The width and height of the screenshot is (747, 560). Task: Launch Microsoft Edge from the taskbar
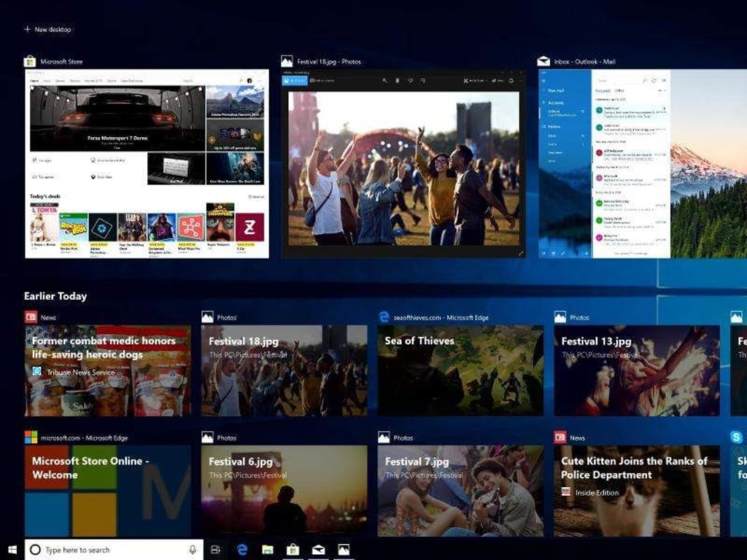pos(242,550)
